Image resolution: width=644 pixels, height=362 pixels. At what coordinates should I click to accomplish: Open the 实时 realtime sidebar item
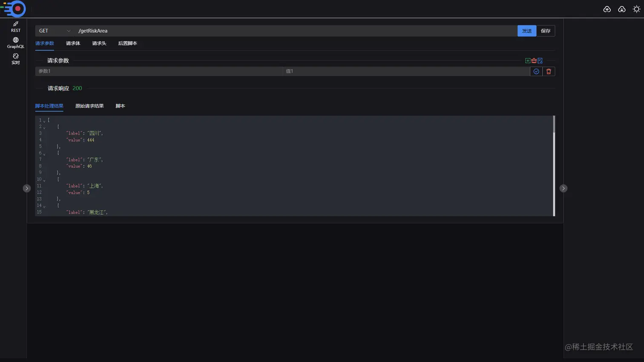coord(16,59)
